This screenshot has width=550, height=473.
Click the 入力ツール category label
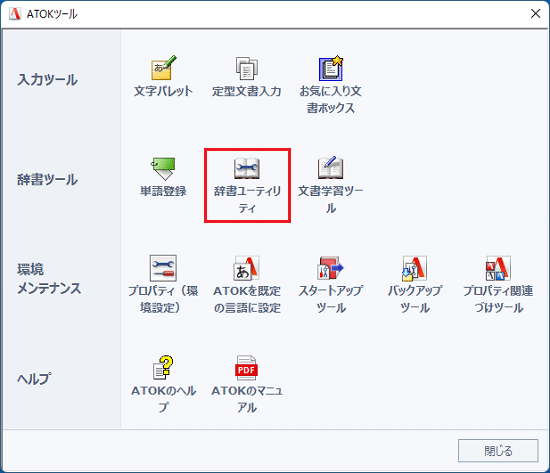tap(47, 80)
